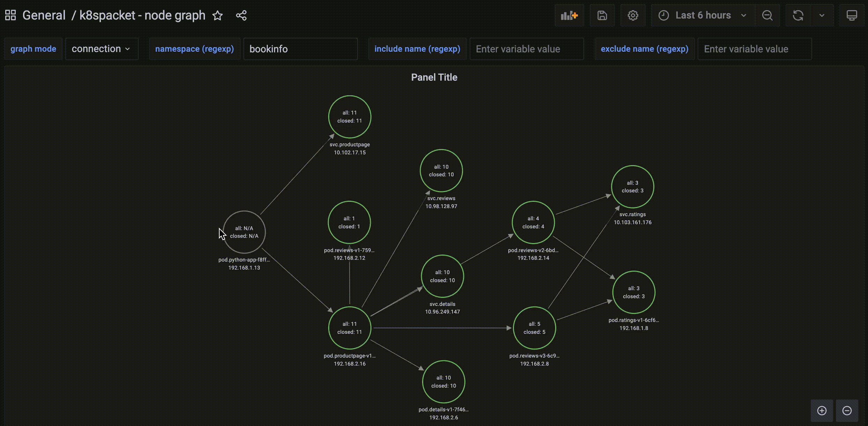Viewport: 868px width, 426px height.
Task: Star the k8spacket dashboard
Action: coord(218,15)
